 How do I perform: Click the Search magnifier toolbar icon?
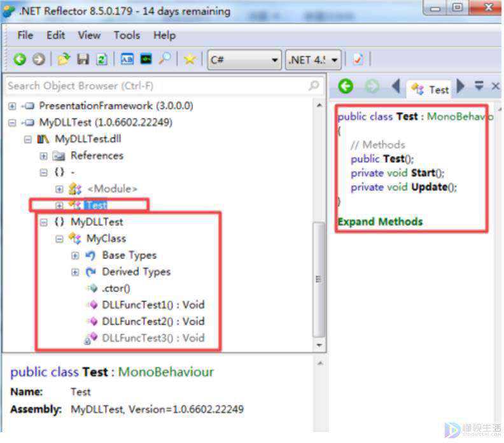point(165,59)
